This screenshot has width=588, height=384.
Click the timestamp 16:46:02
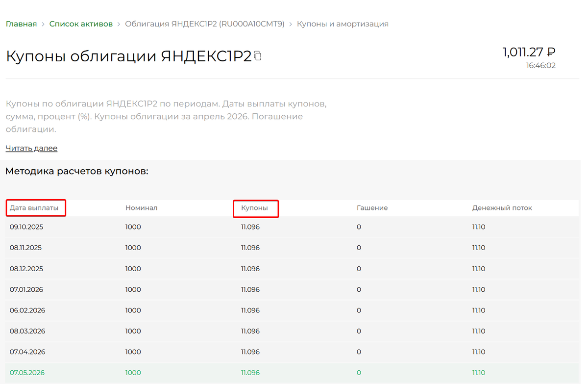coord(541,66)
